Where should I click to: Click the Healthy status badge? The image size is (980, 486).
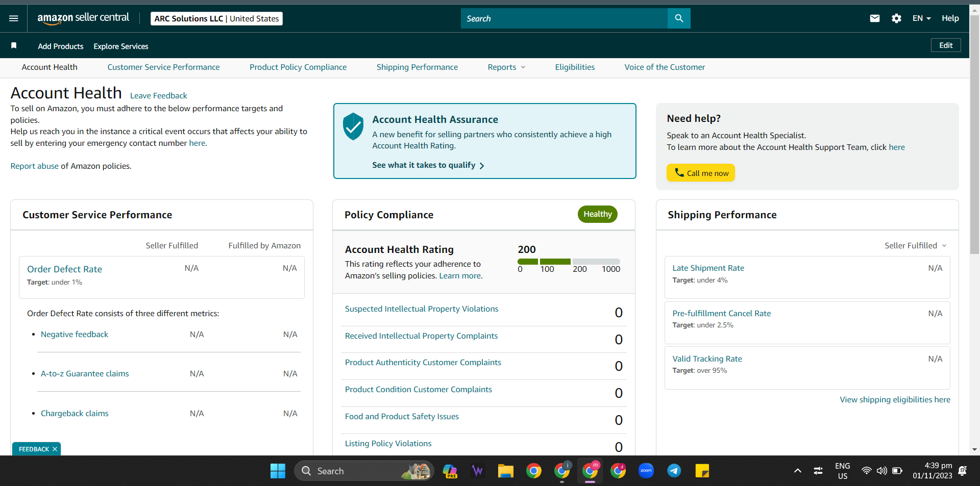pos(597,214)
